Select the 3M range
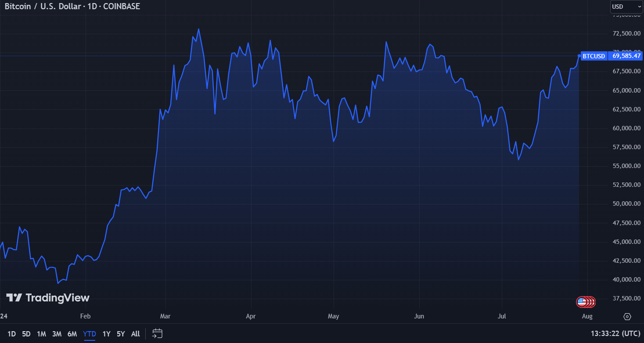This screenshot has width=644, height=343. pyautogui.click(x=57, y=334)
